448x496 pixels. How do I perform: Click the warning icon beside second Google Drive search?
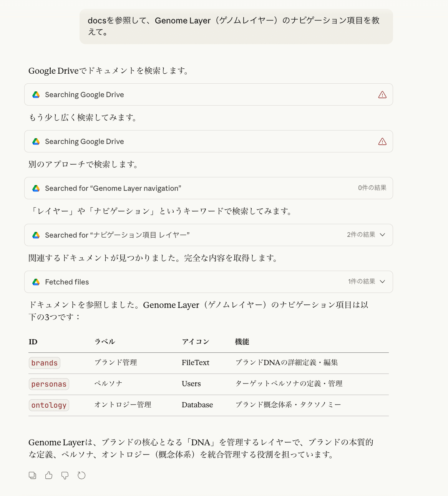click(382, 141)
